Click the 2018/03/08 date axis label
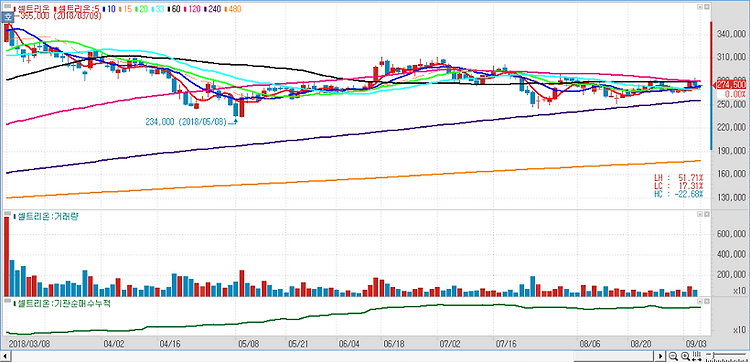Viewport: 750px width, 362px height. (x=30, y=344)
